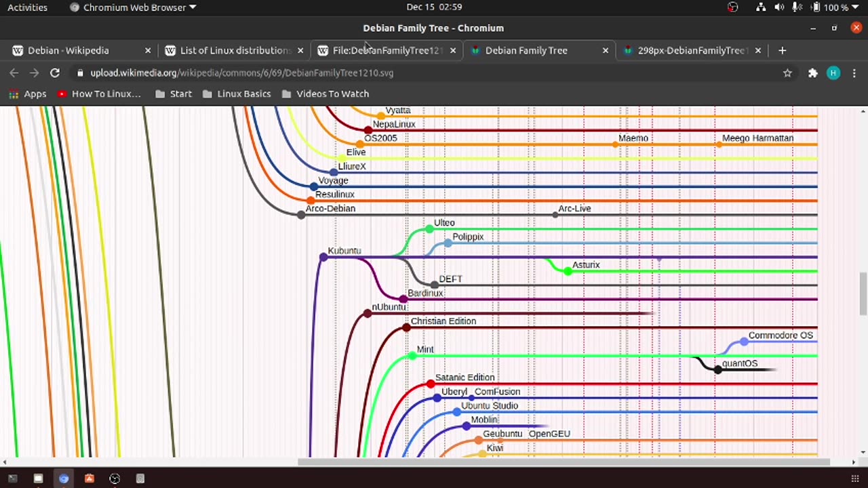
Task: Click the Ubuntu Studio label
Action: [490, 405]
